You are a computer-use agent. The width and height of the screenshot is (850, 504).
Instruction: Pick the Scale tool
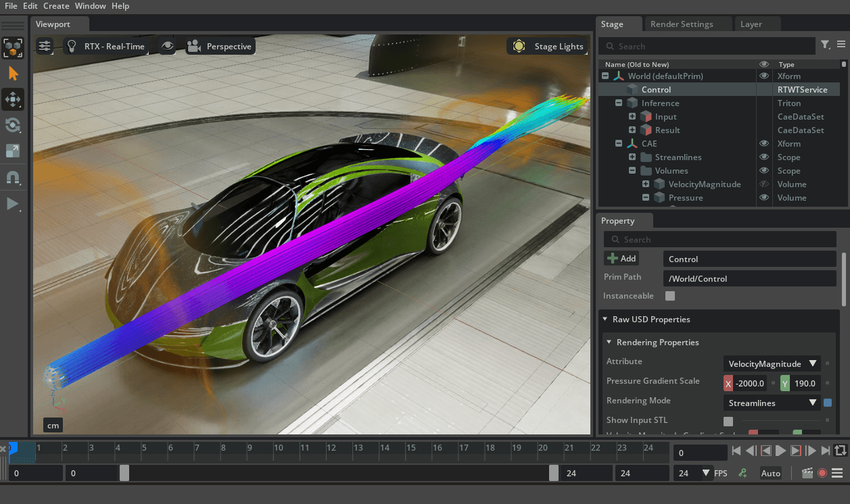tap(13, 151)
